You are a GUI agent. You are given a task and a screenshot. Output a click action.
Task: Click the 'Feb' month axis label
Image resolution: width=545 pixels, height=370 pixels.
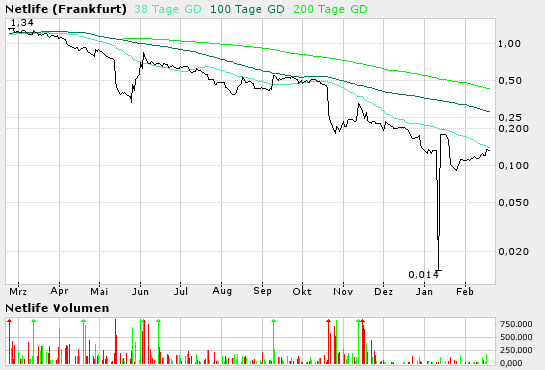point(465,291)
